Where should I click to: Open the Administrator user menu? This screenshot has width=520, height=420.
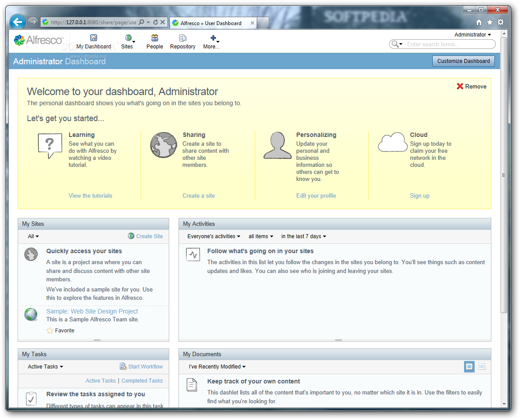click(472, 34)
